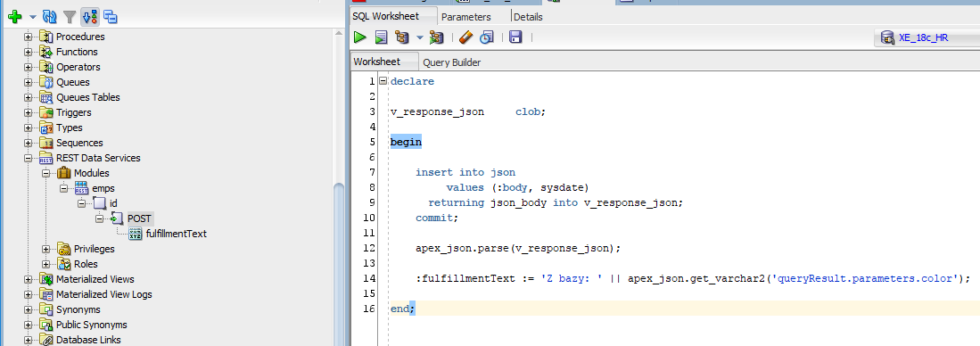Select the Procedures folder icon
980x346 pixels.
coord(46,37)
